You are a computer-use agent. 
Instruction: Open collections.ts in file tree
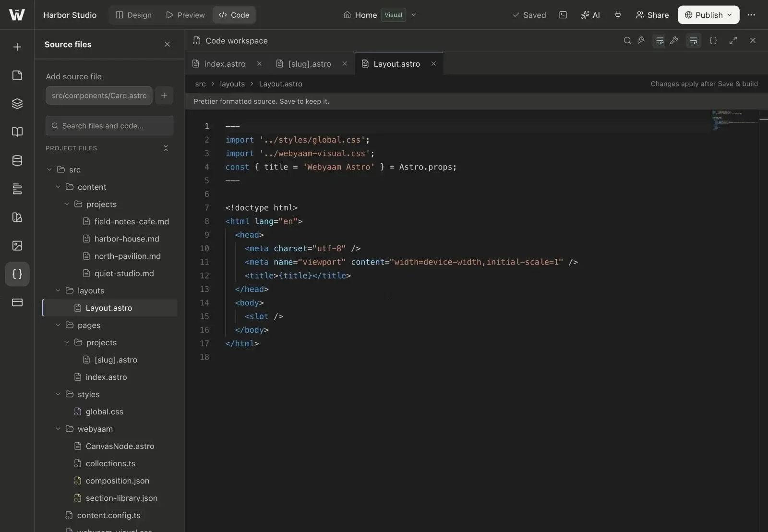click(110, 463)
